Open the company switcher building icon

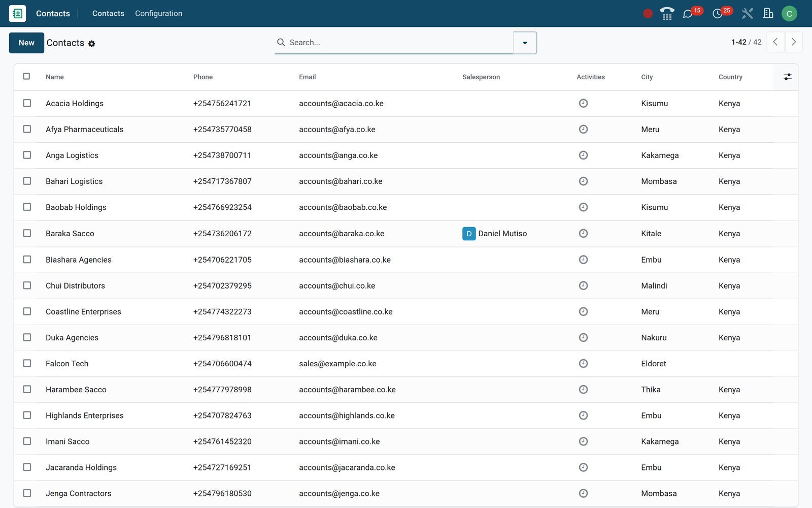click(768, 14)
